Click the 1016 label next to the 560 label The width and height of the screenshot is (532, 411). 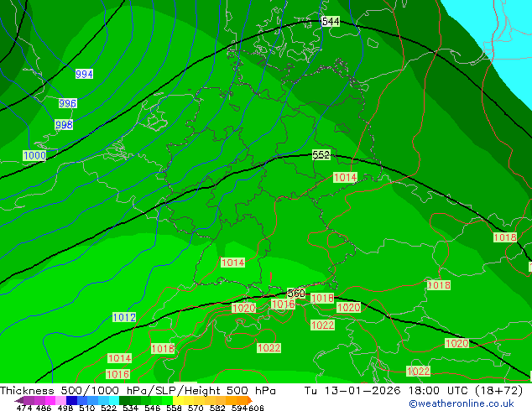283,304
